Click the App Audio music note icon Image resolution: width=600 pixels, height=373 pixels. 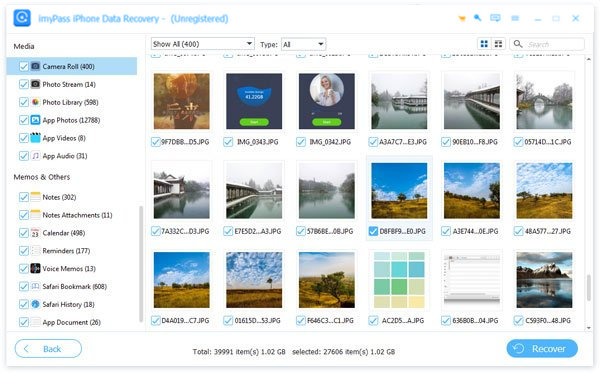[35, 156]
